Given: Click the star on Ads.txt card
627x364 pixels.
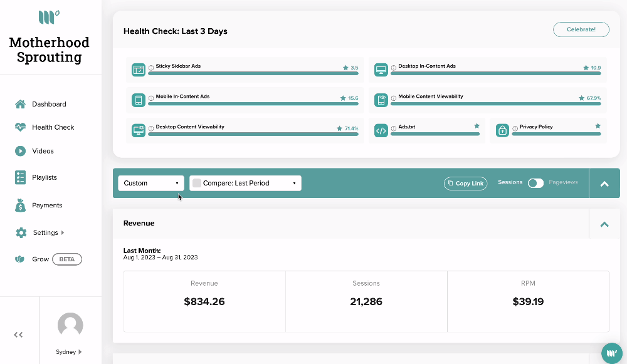Looking at the screenshot, I should (x=477, y=126).
